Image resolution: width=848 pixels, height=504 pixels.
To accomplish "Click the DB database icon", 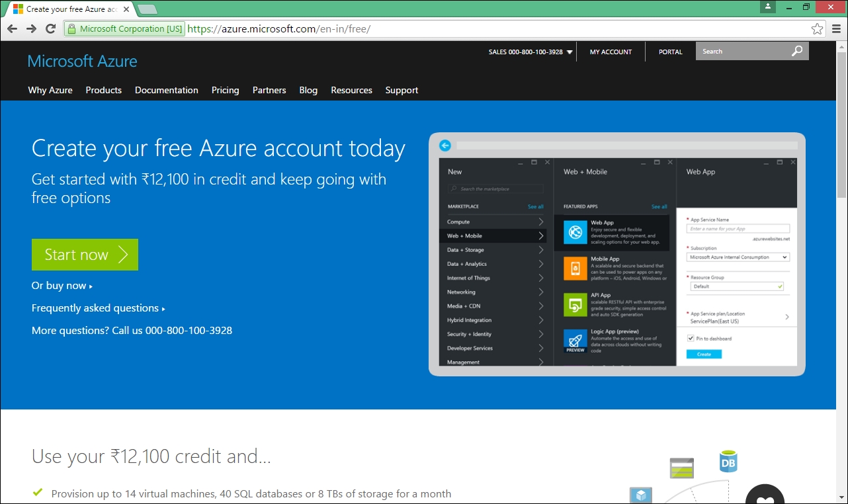I will (x=728, y=462).
